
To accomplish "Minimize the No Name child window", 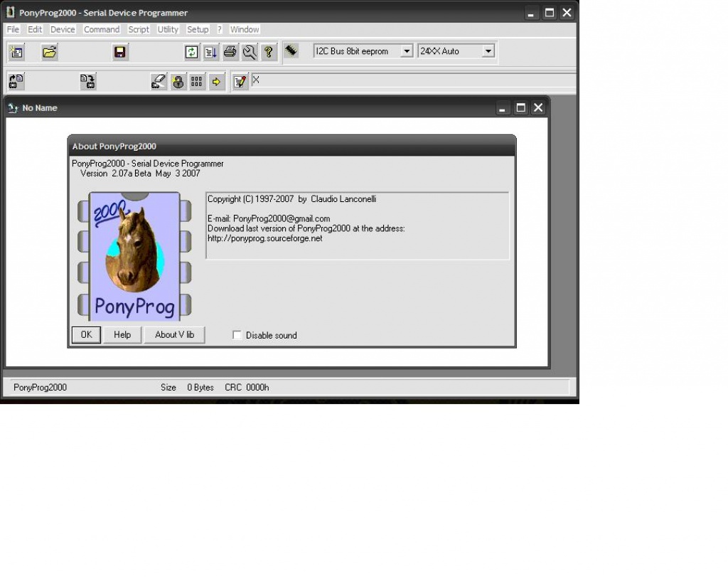I will click(502, 108).
